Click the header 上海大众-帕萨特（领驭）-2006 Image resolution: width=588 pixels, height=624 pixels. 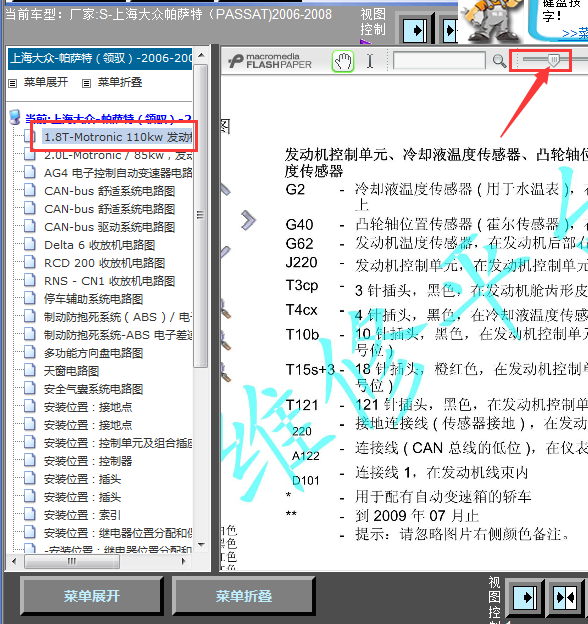click(x=101, y=58)
